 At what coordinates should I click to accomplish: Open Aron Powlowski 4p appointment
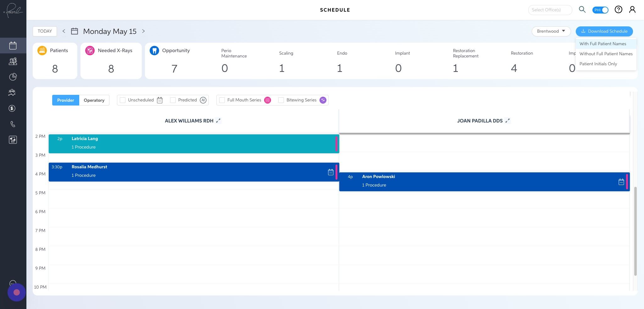tap(484, 182)
